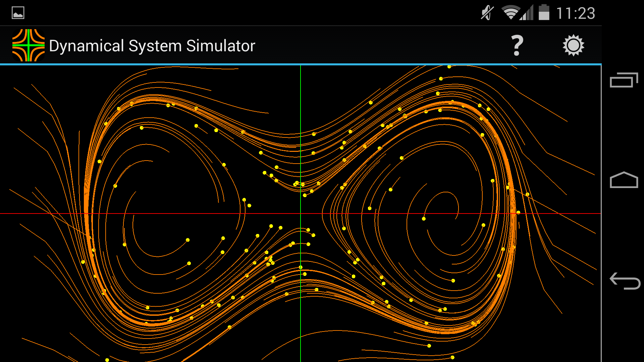
Task: Tap the Home navigation icon
Action: [624, 180]
